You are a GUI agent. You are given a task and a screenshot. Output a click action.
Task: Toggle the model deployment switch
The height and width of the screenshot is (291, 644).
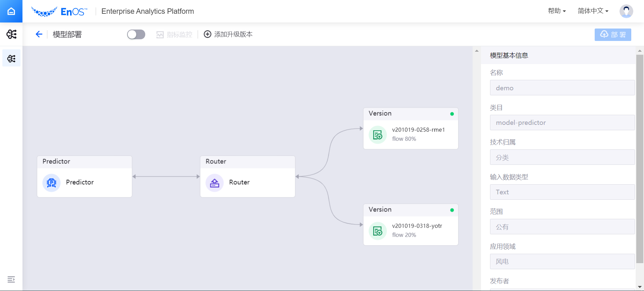tap(136, 35)
